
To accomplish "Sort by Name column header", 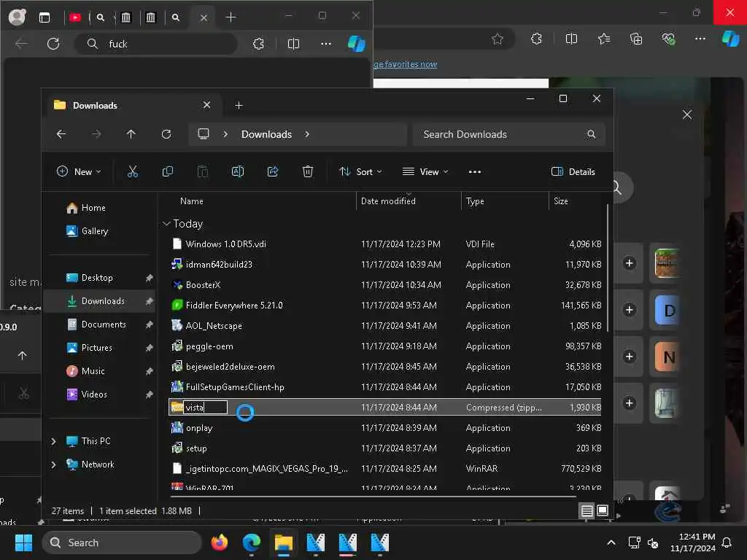I will click(x=192, y=201).
